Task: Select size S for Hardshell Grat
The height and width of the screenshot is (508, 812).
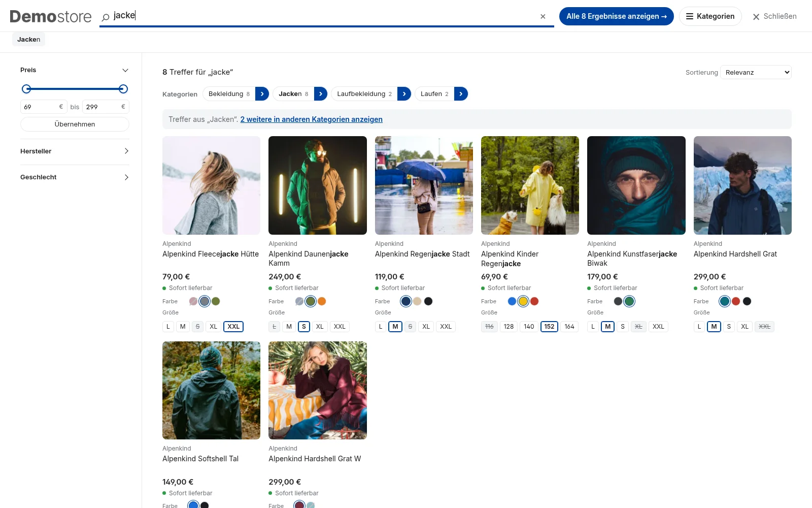Action: (x=729, y=327)
